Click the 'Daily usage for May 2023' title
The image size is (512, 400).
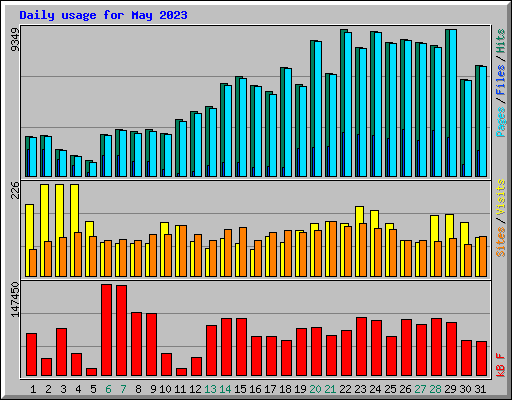click(x=103, y=15)
